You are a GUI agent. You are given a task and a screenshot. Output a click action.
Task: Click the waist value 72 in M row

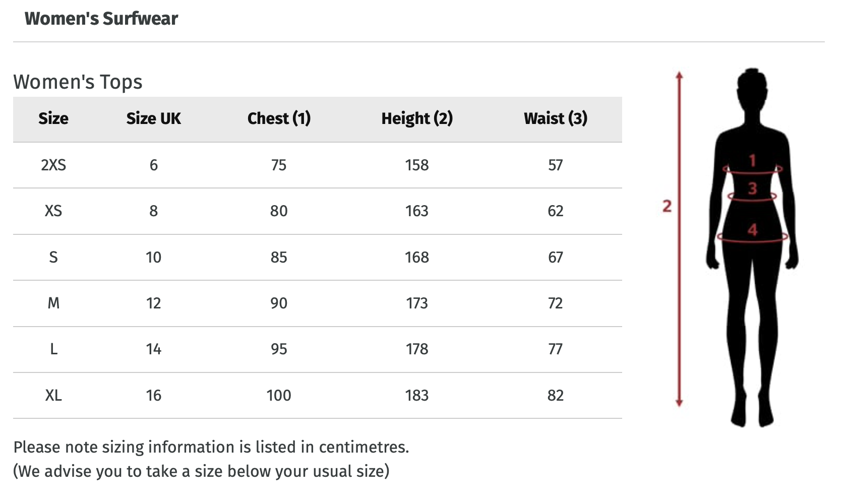(555, 303)
